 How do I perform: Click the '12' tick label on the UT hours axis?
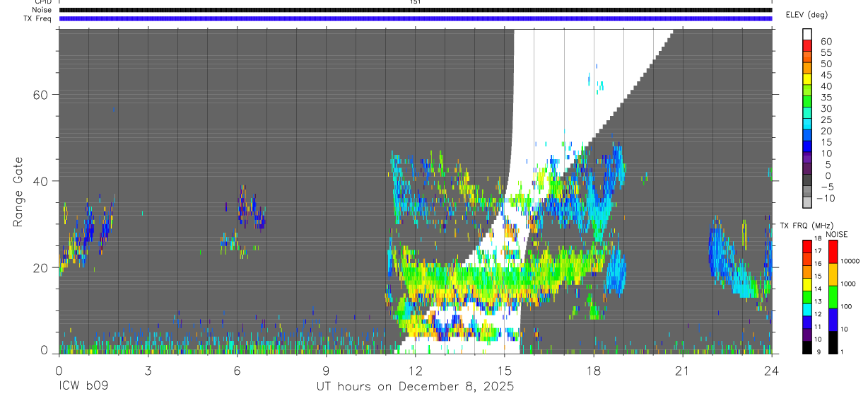click(415, 370)
